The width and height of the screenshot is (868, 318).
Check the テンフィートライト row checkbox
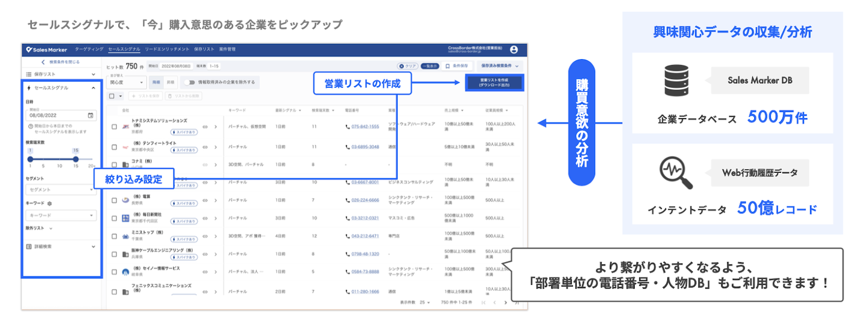click(x=115, y=146)
